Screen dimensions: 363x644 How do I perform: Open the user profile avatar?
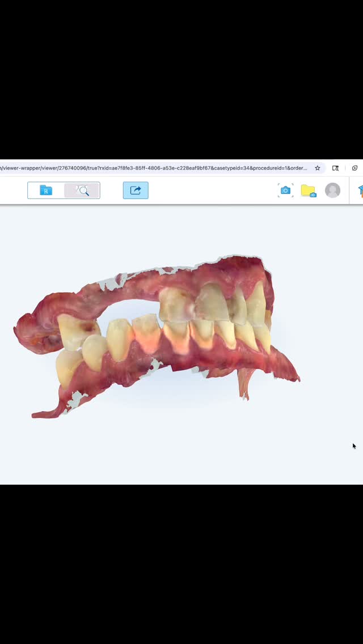[332, 190]
